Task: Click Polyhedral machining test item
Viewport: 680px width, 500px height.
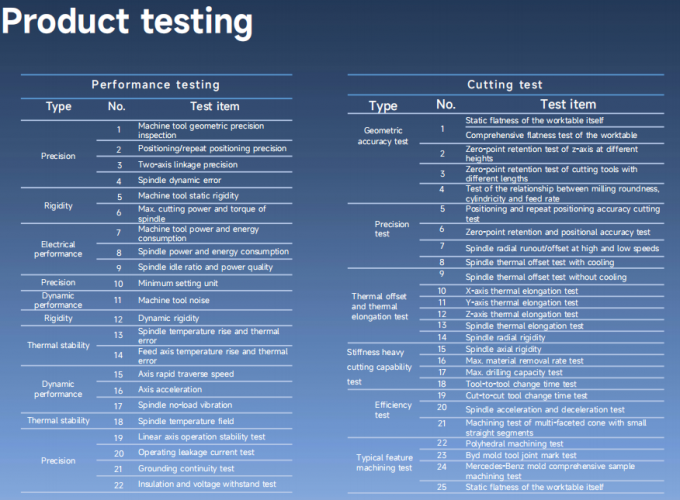Action: (514, 444)
